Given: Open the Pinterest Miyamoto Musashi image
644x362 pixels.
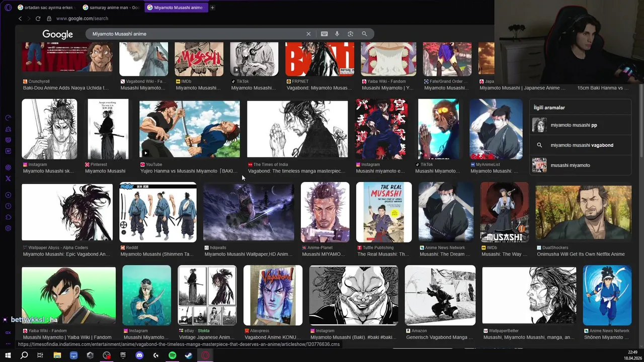Looking at the screenshot, I should 108,129.
